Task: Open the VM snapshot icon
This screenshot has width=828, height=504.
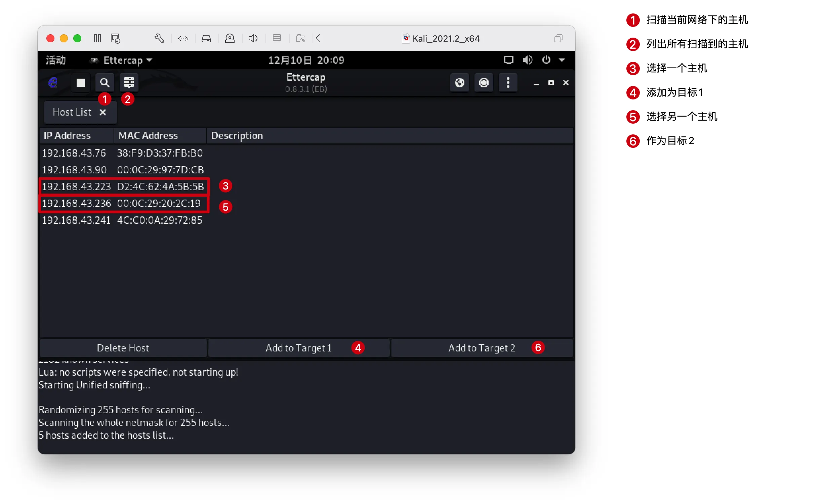Action: pos(116,39)
